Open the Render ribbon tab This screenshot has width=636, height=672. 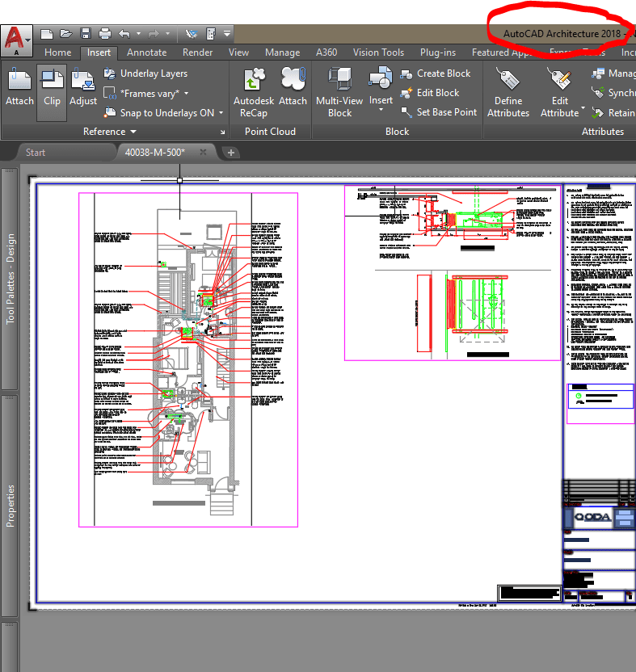197,52
